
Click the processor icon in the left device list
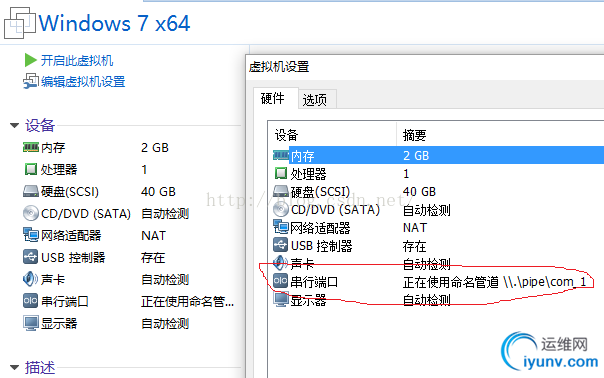(30, 169)
